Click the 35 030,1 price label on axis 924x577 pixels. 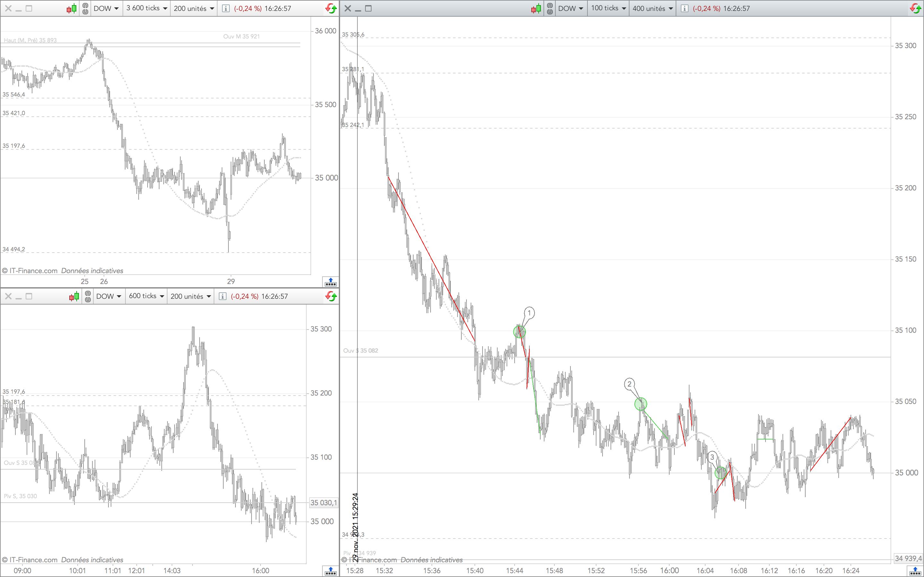(323, 503)
